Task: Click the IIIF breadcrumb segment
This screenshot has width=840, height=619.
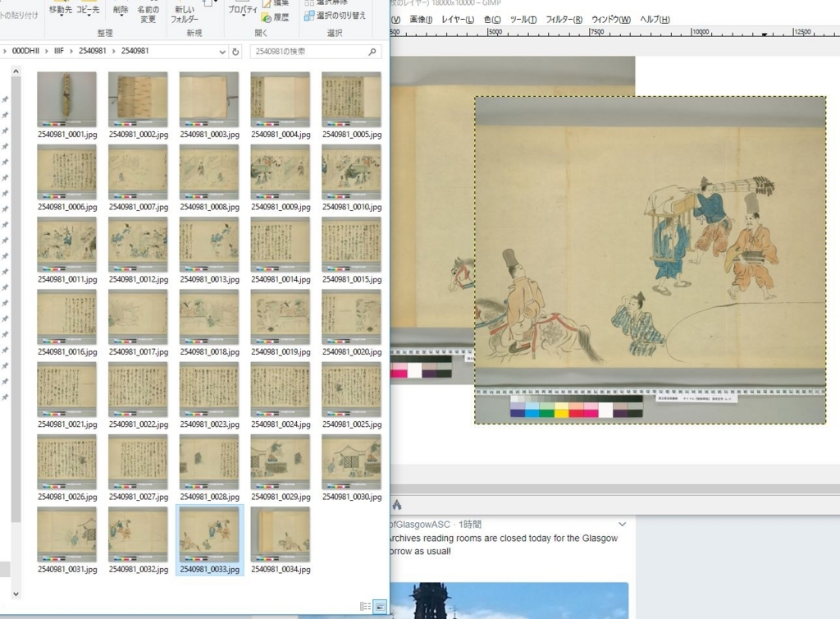Action: tap(59, 51)
